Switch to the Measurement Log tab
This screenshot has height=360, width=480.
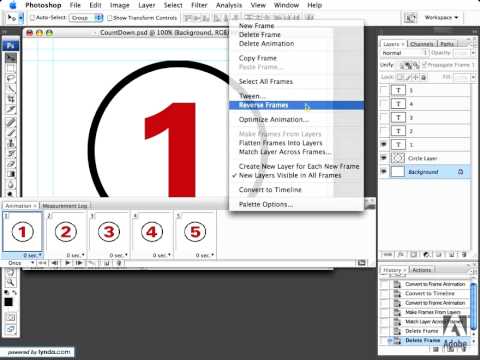(x=65, y=206)
